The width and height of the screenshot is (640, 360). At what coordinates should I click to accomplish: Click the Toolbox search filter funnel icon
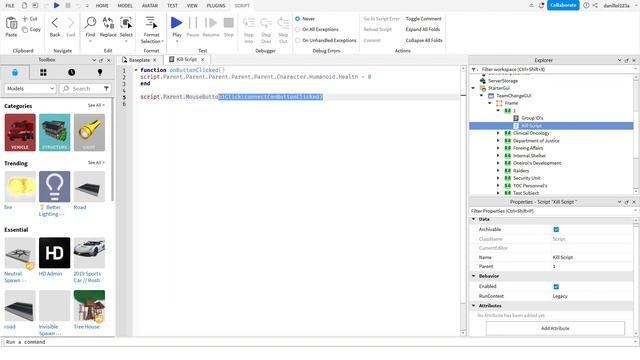coord(106,88)
